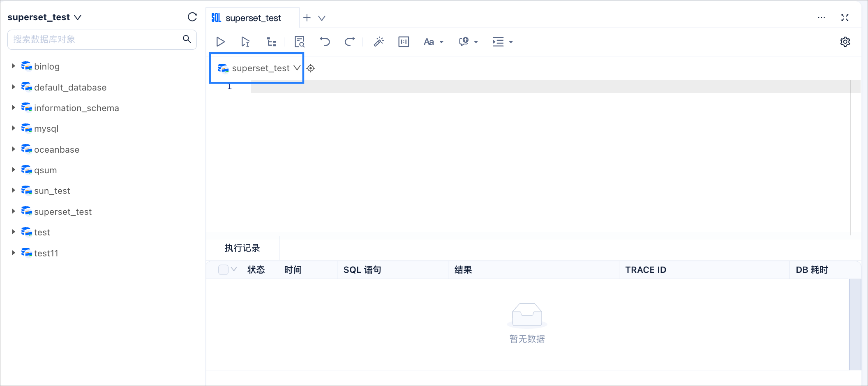Click the redo arrow icon

tap(349, 42)
